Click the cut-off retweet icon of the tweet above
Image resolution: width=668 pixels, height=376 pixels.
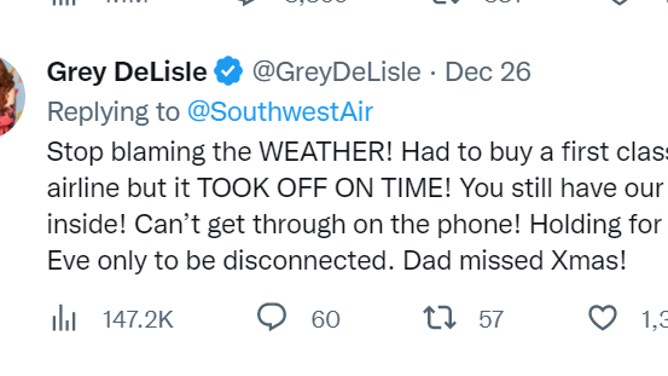[447, 2]
